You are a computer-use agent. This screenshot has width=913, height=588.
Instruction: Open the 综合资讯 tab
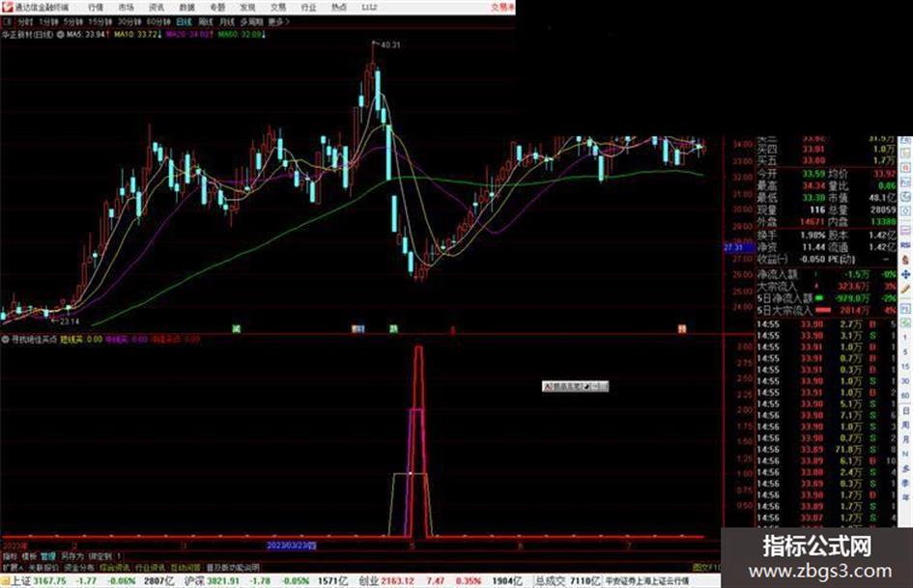[x=115, y=568]
